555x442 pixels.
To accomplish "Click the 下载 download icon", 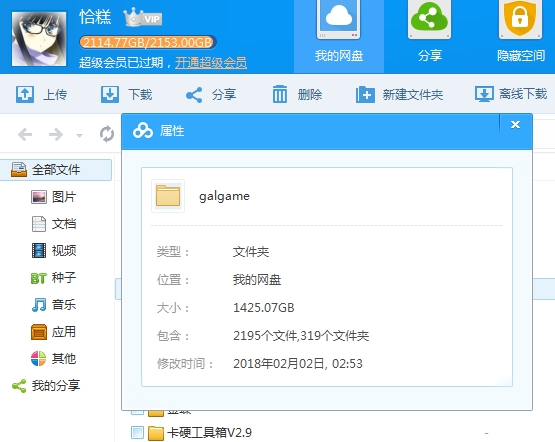I will coord(110,94).
